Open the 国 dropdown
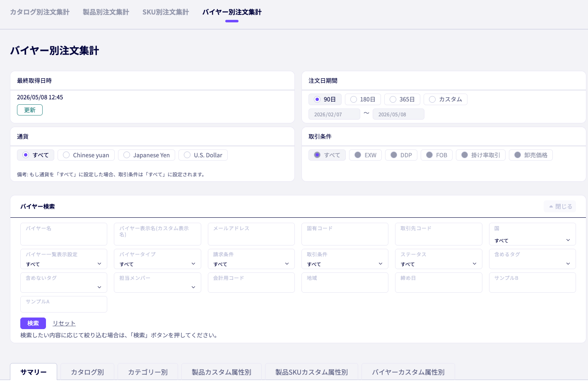 click(533, 234)
